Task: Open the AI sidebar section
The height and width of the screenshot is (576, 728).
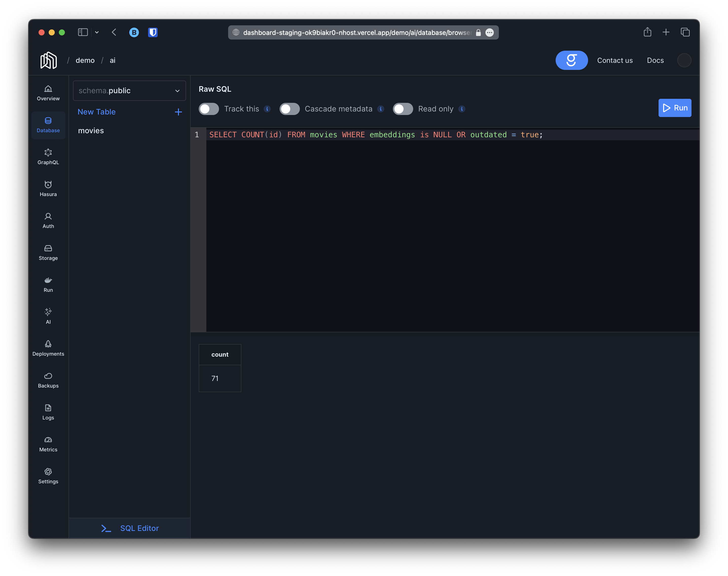Action: tap(48, 316)
